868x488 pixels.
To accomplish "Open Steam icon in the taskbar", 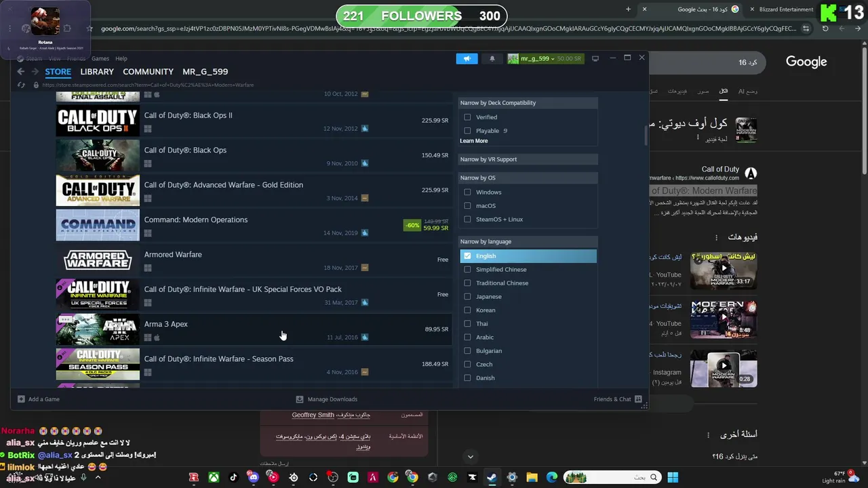I will [492, 477].
